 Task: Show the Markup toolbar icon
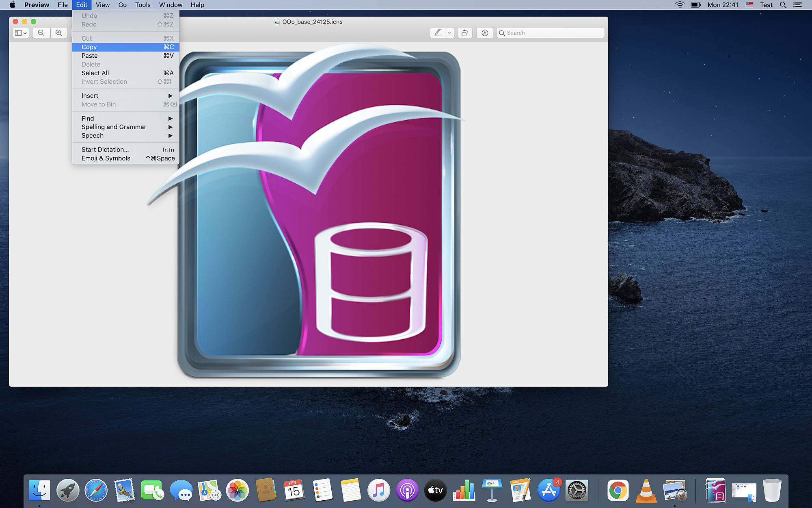[485, 33]
